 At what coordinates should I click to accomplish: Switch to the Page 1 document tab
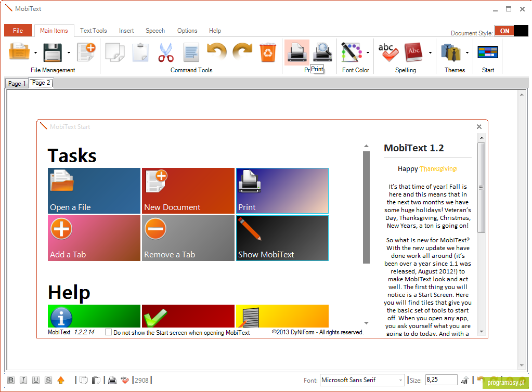click(17, 83)
